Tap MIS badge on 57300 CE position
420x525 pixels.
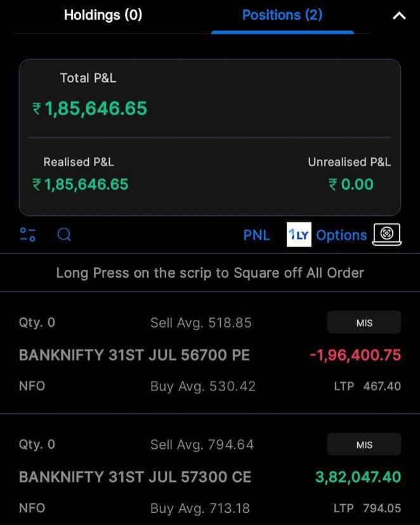pos(364,444)
